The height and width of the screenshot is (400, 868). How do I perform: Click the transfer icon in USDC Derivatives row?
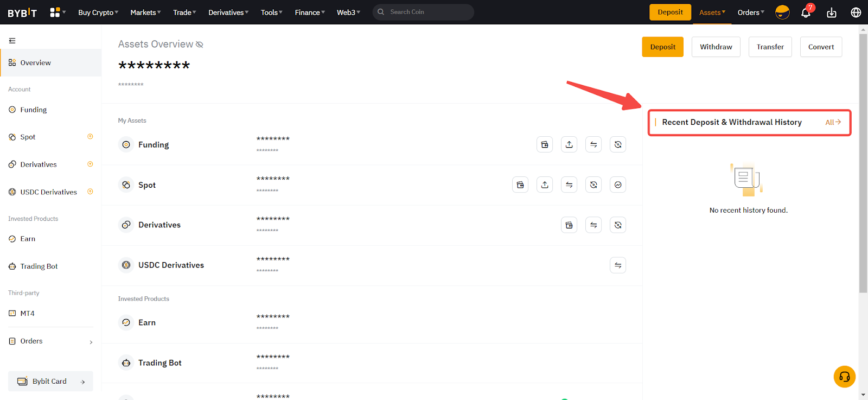618,265
